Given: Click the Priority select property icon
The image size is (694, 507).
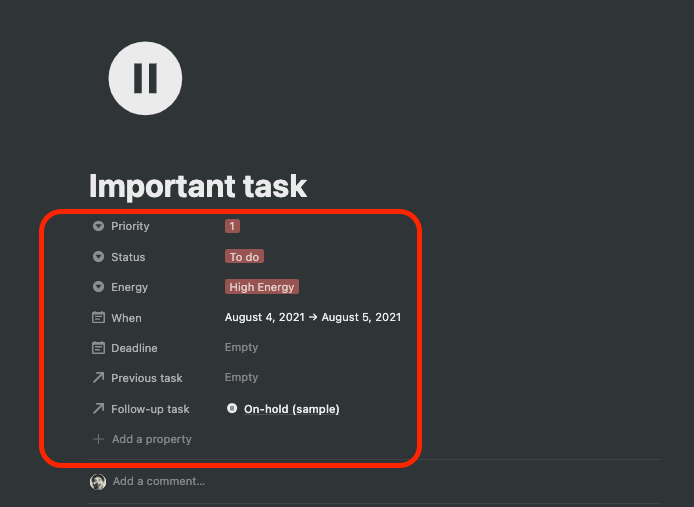Looking at the screenshot, I should pyautogui.click(x=98, y=227).
